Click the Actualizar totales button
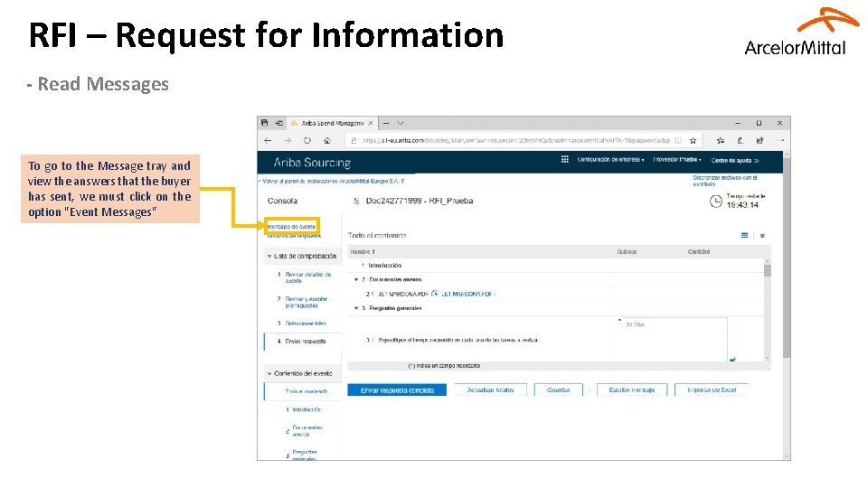Viewport: 868px width, 488px height. (x=490, y=390)
